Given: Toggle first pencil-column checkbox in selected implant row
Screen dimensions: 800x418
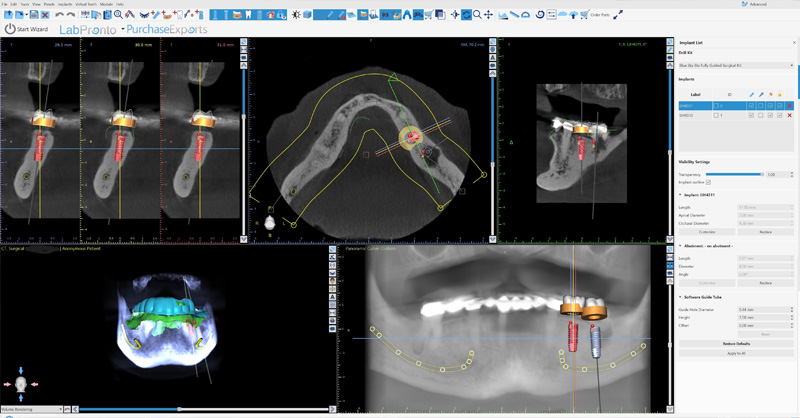Looking at the screenshot, I should point(751,106).
